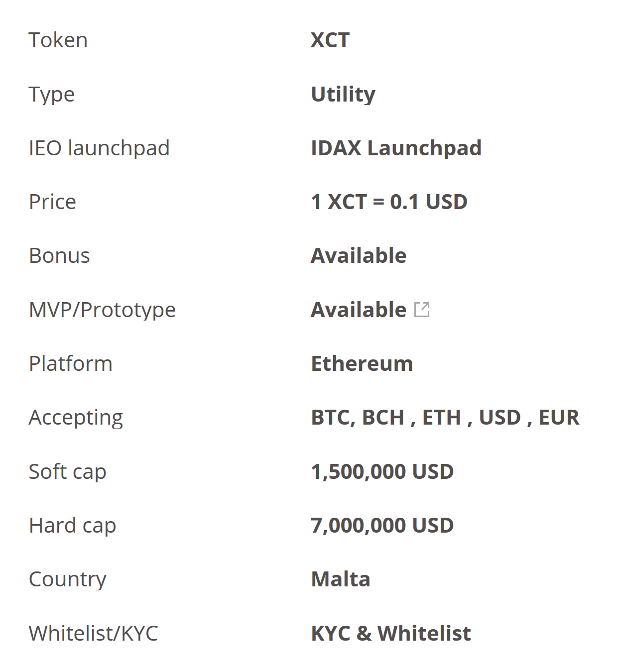Viewport: 620px width, 672px height.
Task: Click the 'IDAX Launchpad' value text
Action: (396, 148)
